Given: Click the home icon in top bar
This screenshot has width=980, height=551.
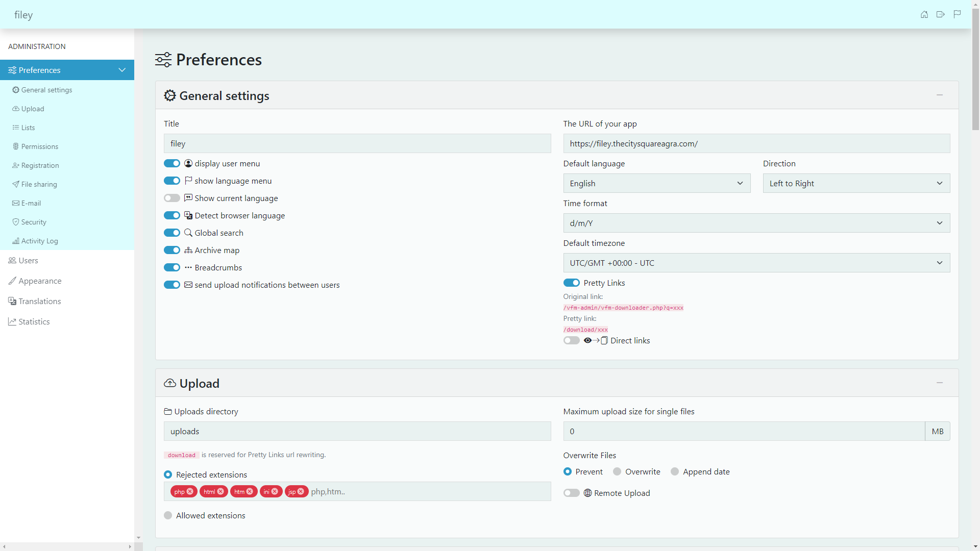Looking at the screenshot, I should [924, 14].
